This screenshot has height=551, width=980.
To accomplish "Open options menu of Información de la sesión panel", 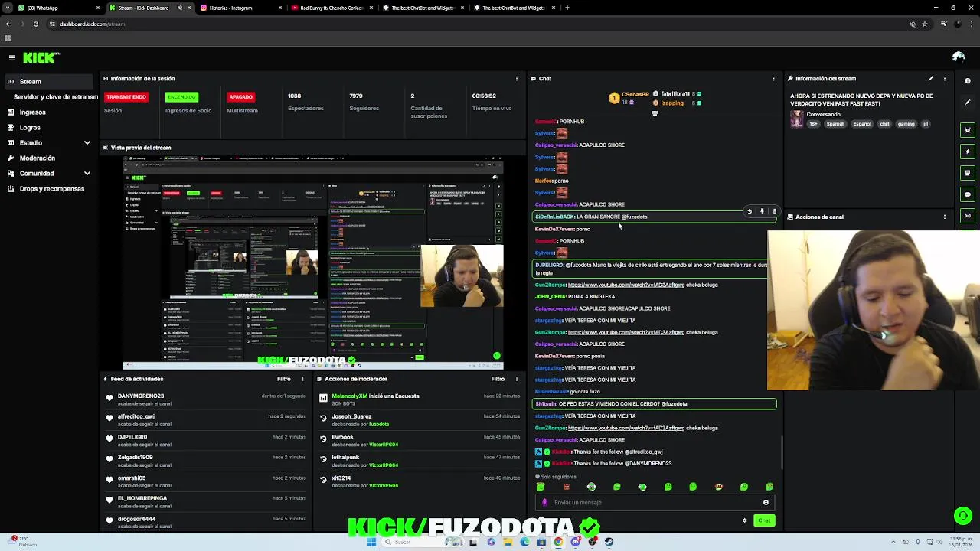I will pos(517,78).
